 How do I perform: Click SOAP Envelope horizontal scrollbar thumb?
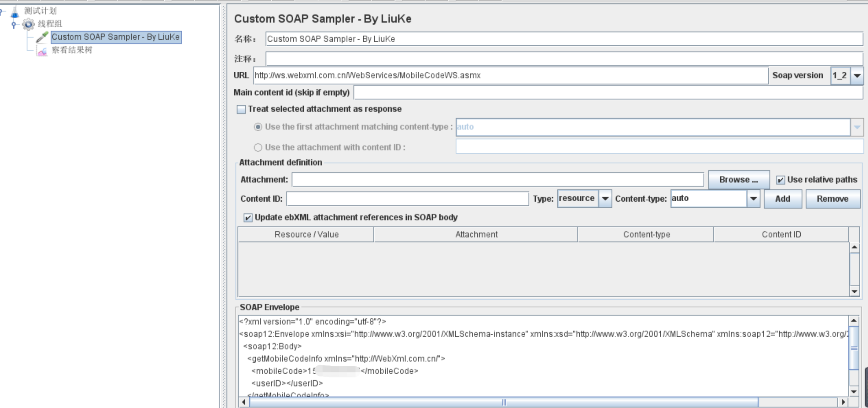click(503, 402)
